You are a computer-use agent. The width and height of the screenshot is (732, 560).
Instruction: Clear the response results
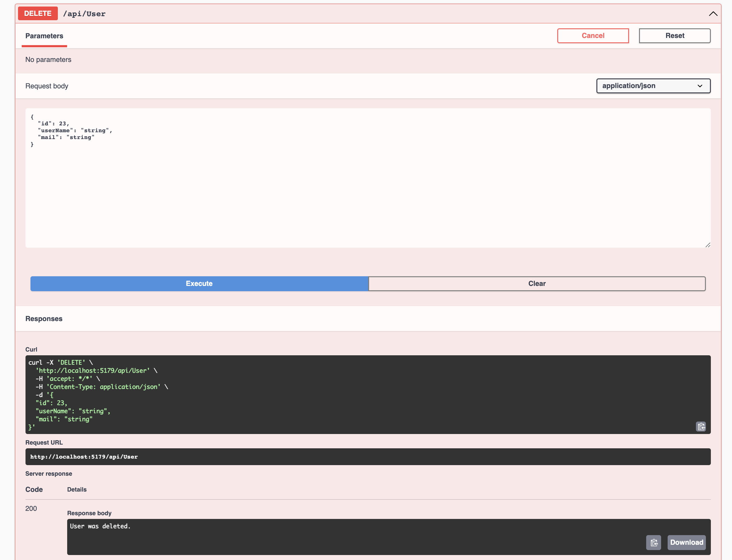point(536,283)
